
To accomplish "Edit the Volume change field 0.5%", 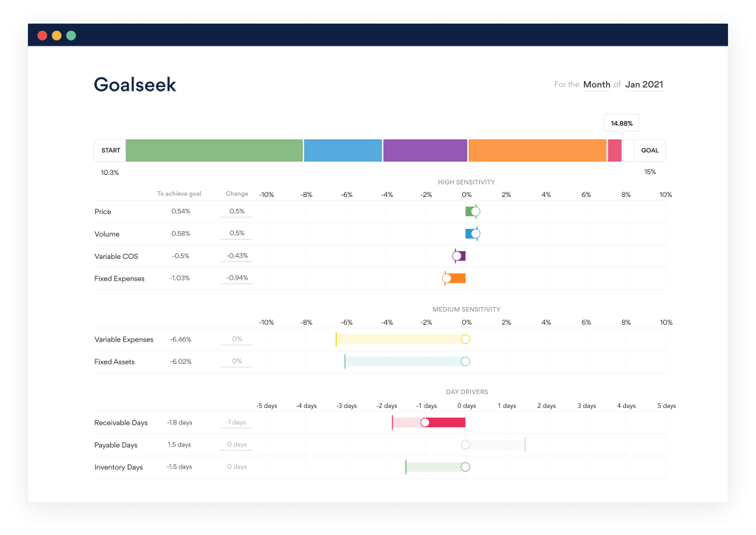I will (x=237, y=234).
